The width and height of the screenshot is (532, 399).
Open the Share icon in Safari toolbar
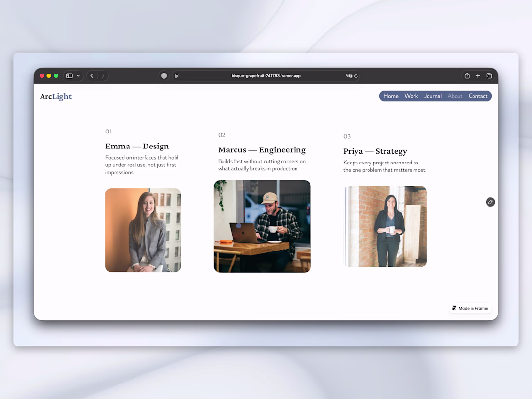click(467, 75)
